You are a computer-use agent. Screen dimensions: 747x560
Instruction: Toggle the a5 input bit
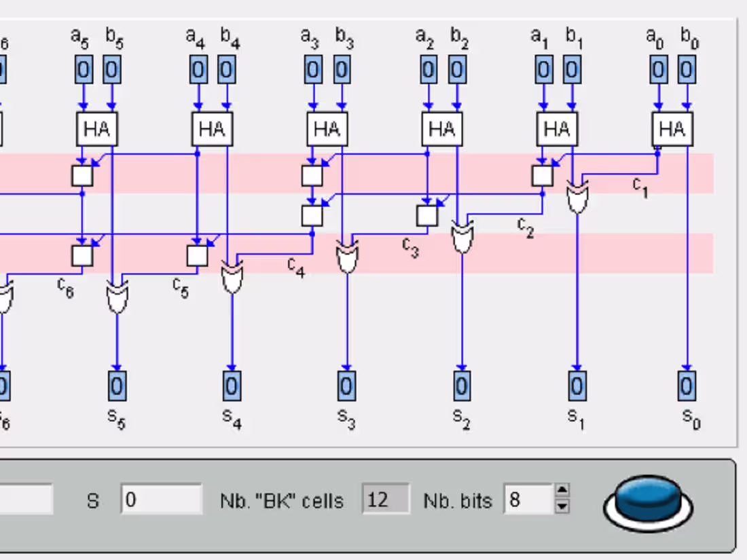point(84,69)
